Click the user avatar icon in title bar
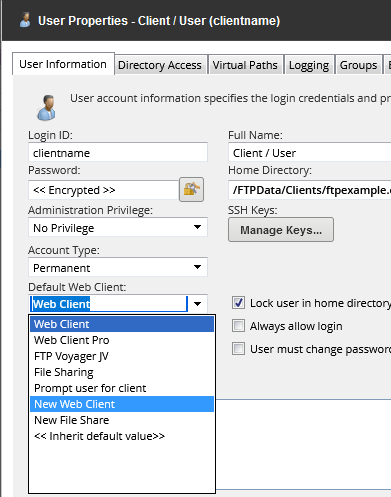 tap(25, 20)
